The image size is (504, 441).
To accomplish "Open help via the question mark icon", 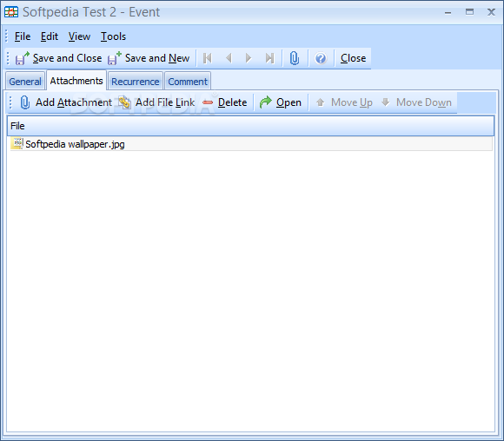I will 321,58.
